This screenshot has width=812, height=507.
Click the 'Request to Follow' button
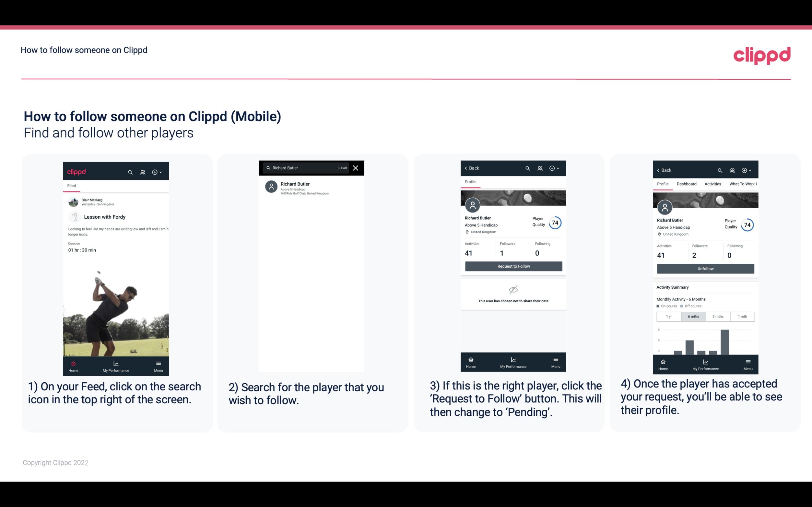point(513,266)
